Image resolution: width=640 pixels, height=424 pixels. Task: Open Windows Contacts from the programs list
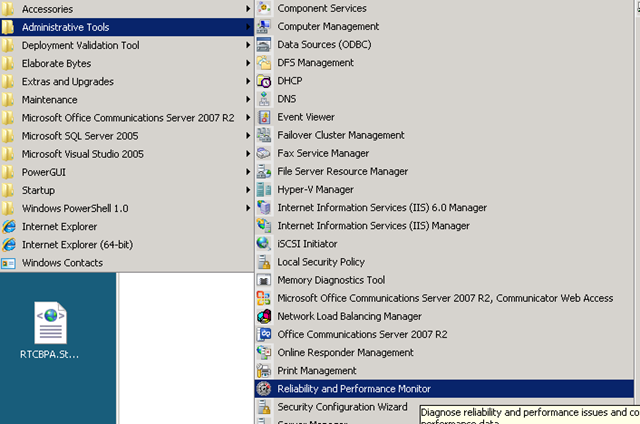[127, 263]
